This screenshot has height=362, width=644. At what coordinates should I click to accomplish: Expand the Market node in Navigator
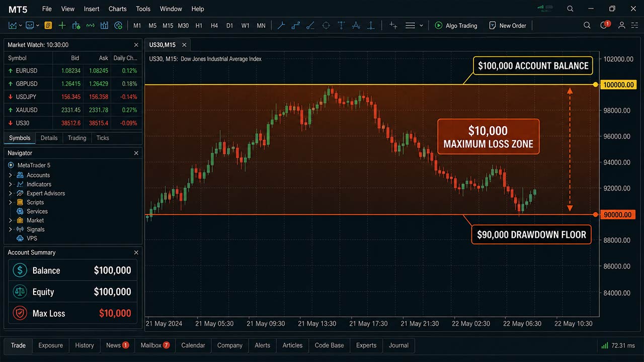tap(10, 220)
